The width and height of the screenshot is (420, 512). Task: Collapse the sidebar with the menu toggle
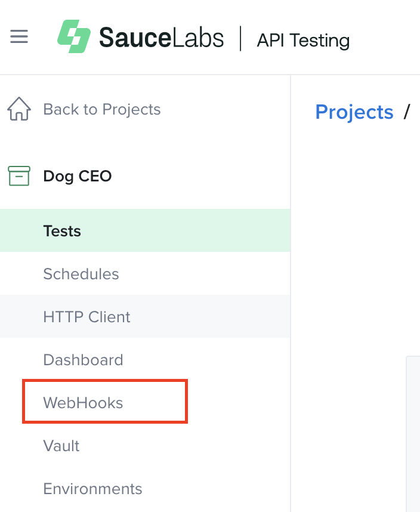pos(19,36)
